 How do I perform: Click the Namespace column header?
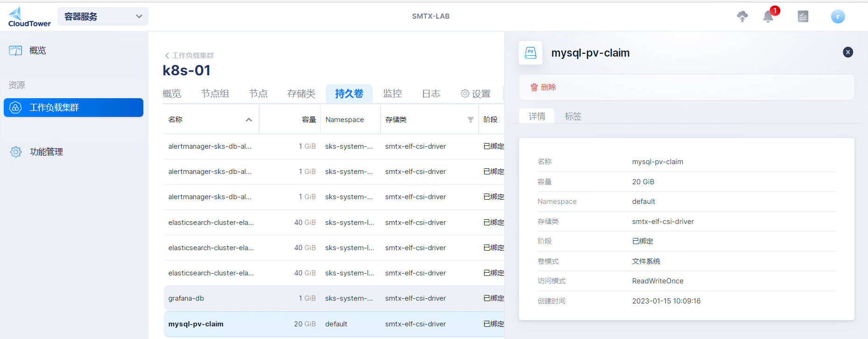345,120
